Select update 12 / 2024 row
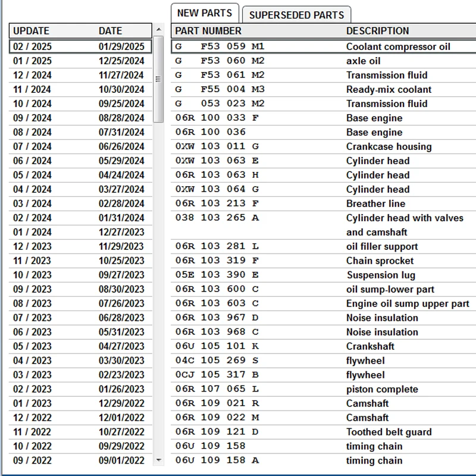This screenshot has width=476, height=476. 80,75
